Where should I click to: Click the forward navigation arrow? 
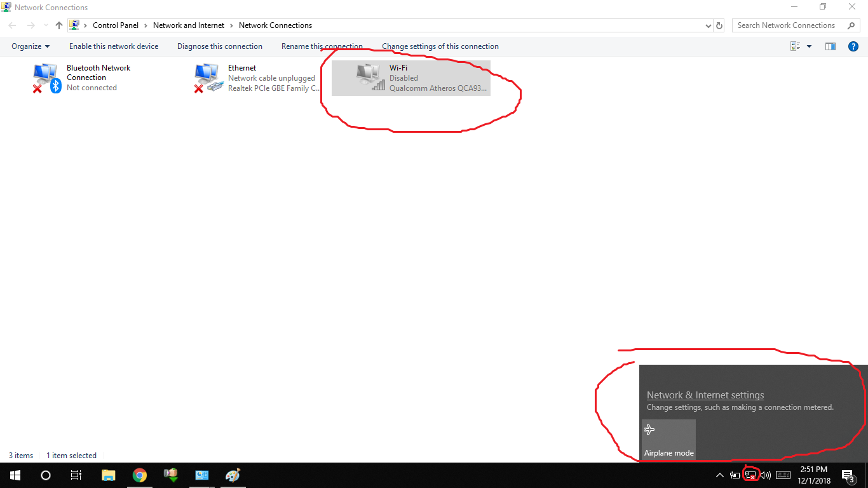pos(31,25)
